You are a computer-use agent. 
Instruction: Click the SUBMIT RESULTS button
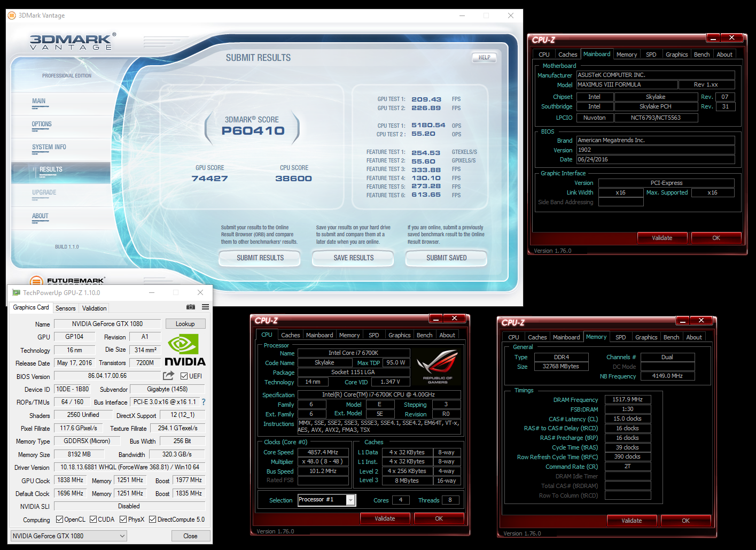(260, 258)
